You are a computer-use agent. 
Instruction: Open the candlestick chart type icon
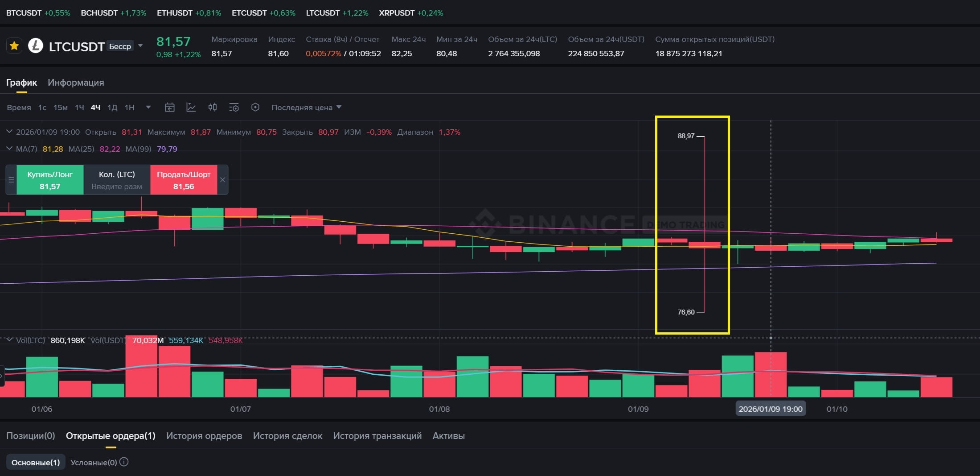213,108
